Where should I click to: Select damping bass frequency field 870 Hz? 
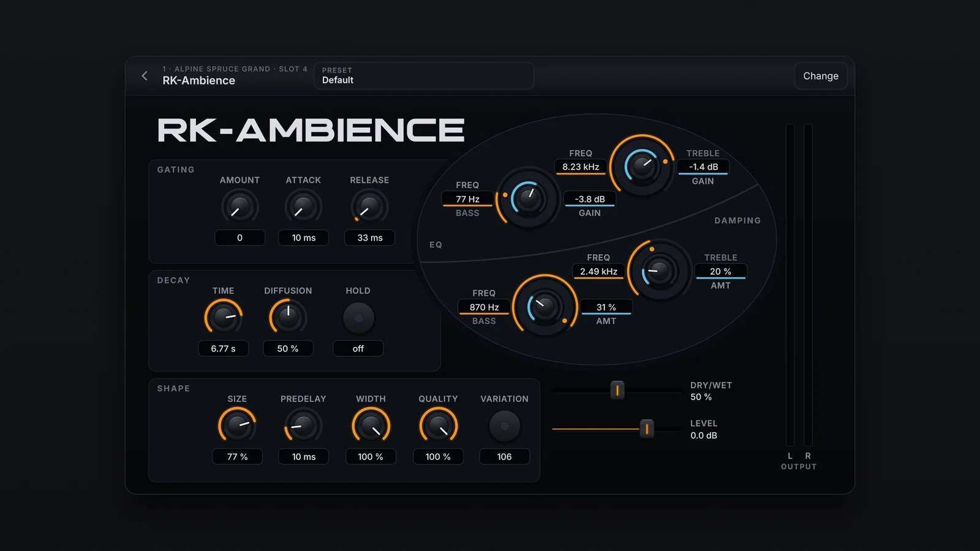click(x=484, y=307)
